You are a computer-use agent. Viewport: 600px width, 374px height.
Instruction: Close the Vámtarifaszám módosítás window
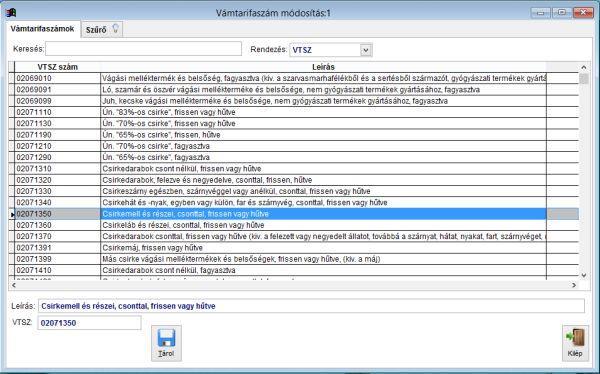[x=583, y=13]
